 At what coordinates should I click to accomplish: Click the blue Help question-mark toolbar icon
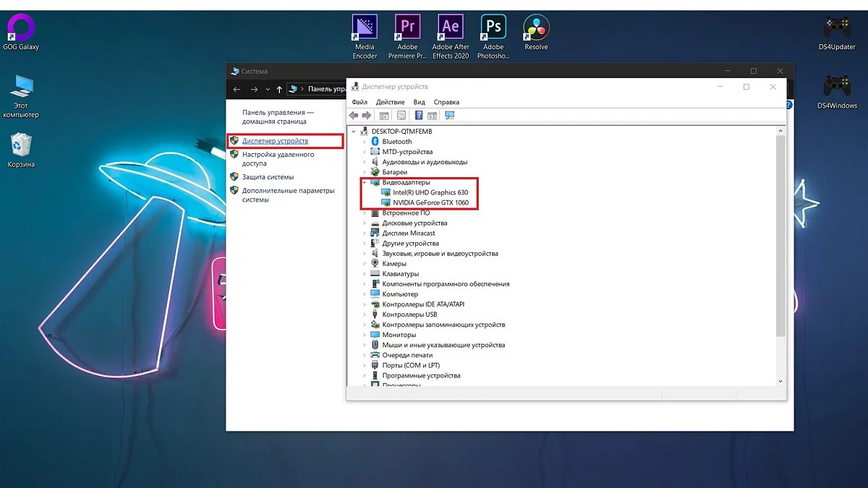tap(419, 116)
